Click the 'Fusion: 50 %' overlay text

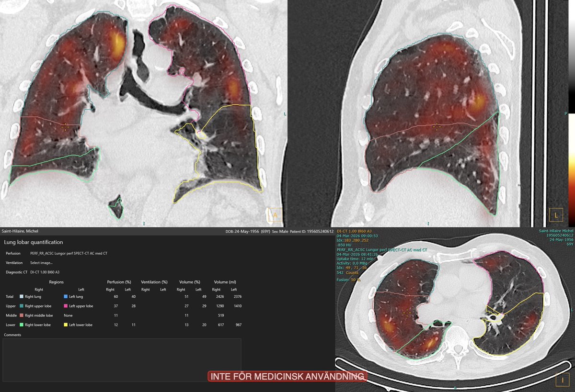[x=348, y=280]
